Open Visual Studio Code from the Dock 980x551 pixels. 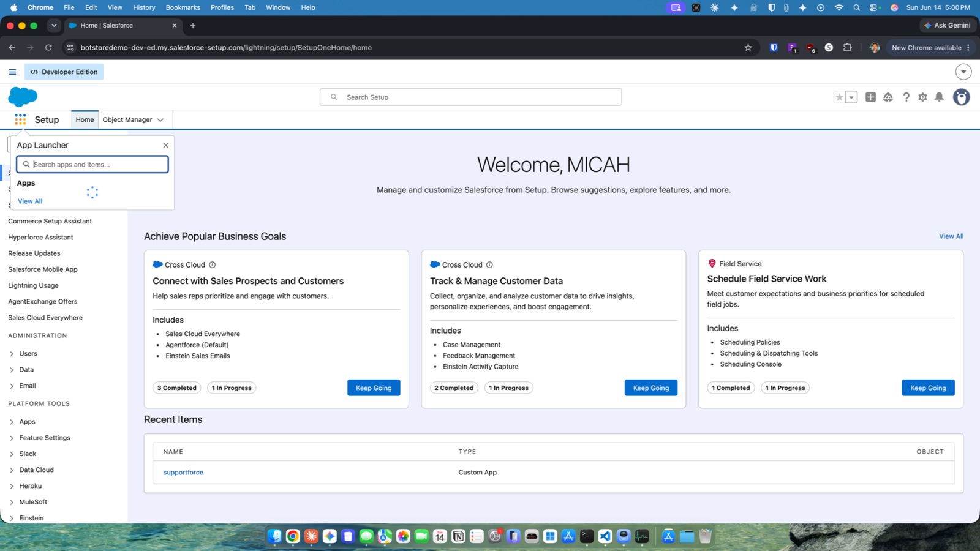point(605,536)
